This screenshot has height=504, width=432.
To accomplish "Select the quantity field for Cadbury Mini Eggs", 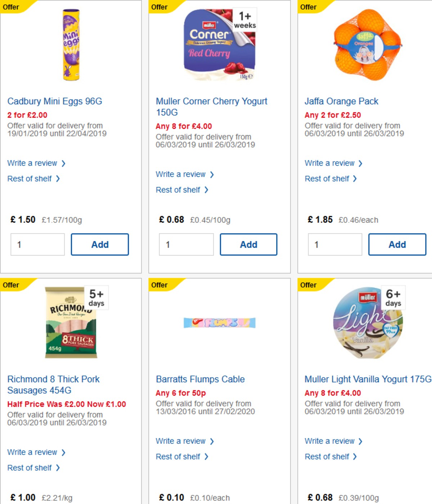I will click(x=37, y=244).
